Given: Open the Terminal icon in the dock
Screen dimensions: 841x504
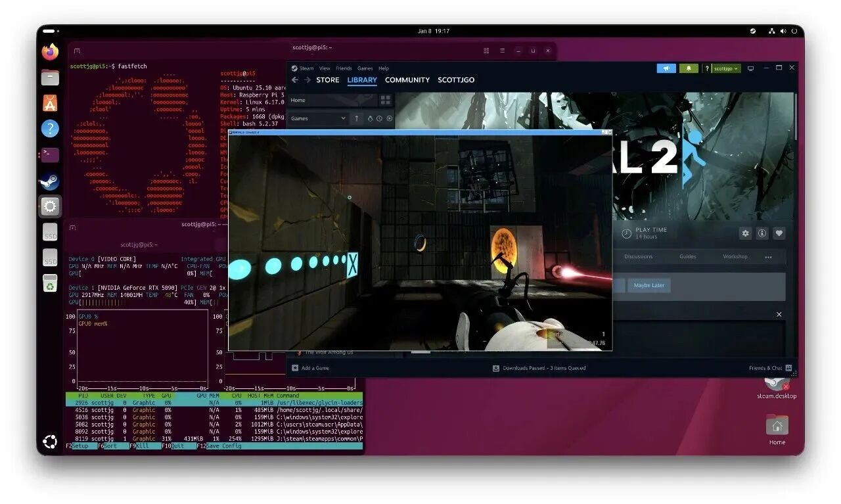Looking at the screenshot, I should point(50,154).
